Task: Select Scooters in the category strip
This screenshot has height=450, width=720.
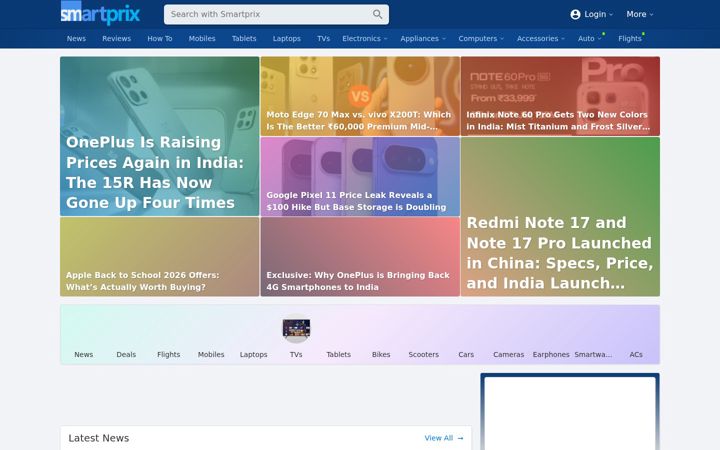Action: (423, 354)
